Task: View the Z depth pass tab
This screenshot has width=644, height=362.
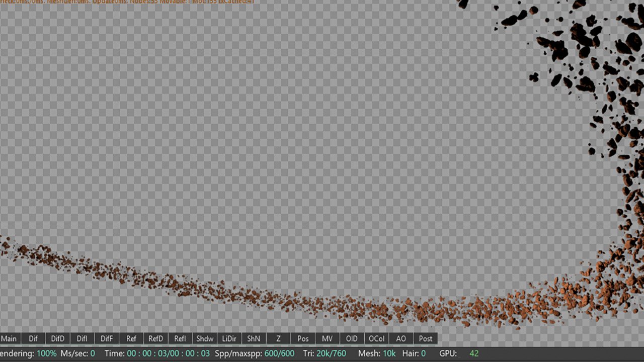Action: click(x=278, y=339)
